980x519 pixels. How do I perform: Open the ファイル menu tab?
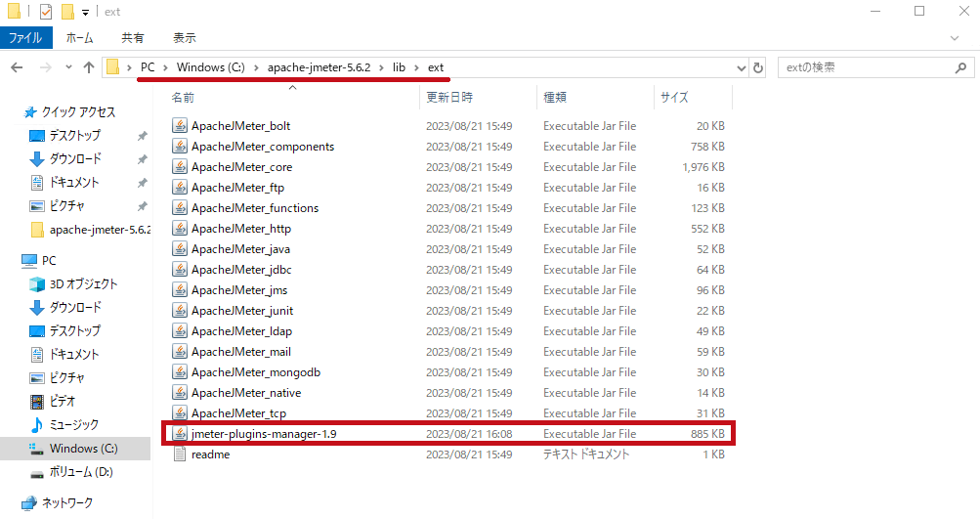pos(25,37)
